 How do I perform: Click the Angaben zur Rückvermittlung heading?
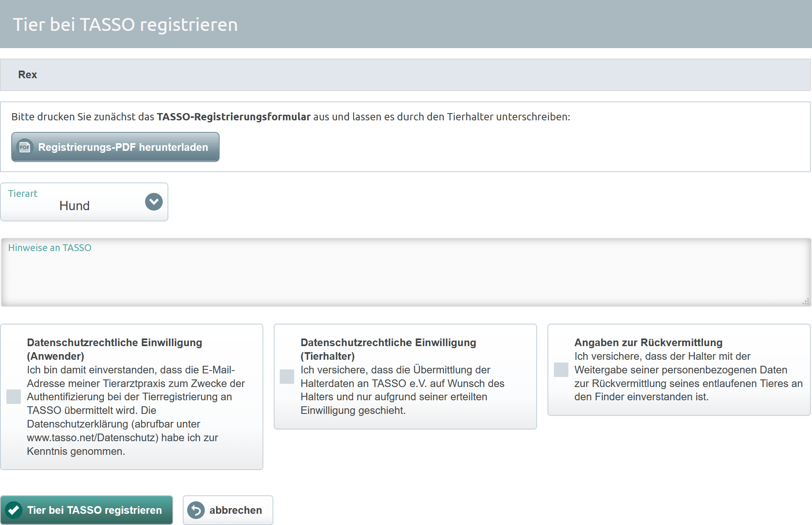[x=648, y=343]
